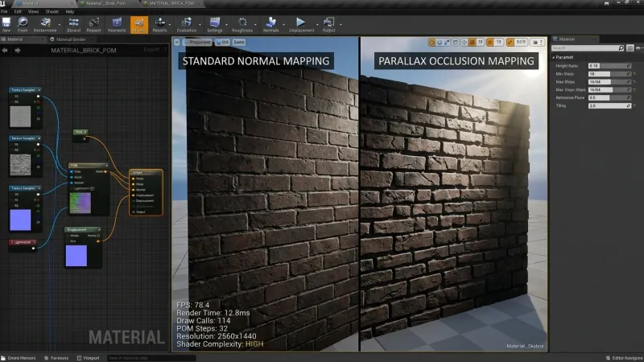Click the Settings toolbar icon
This screenshot has height=362, width=644.
(x=214, y=24)
